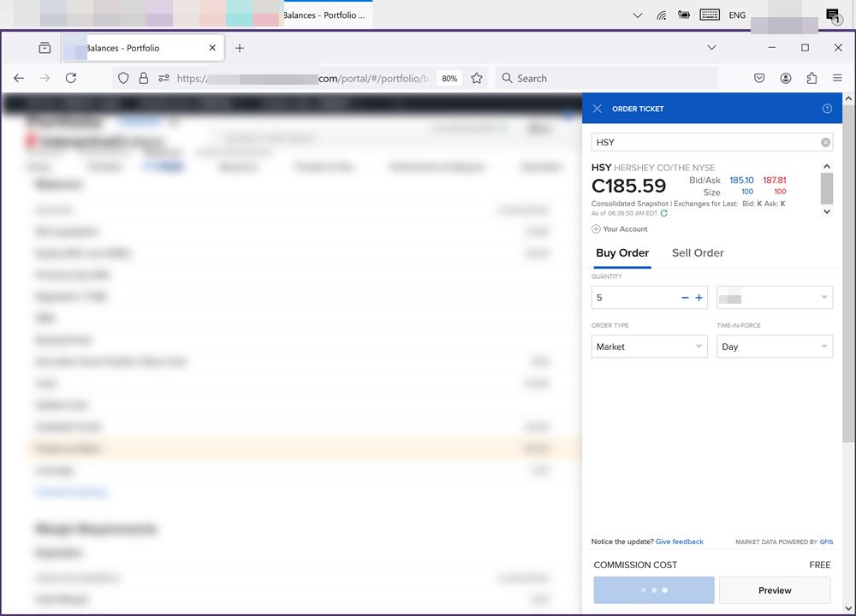Viewport: 856px width, 616px height.
Task: Click the browser Search box
Action: 607,78
